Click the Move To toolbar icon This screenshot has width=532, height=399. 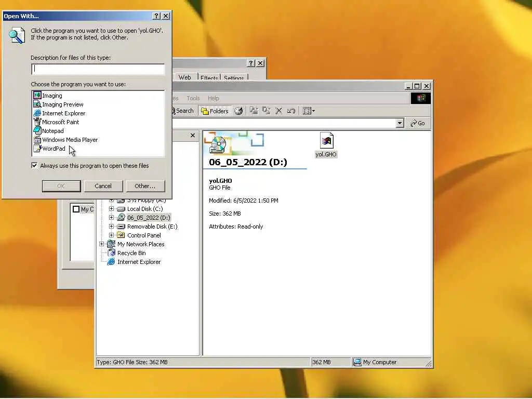254,111
